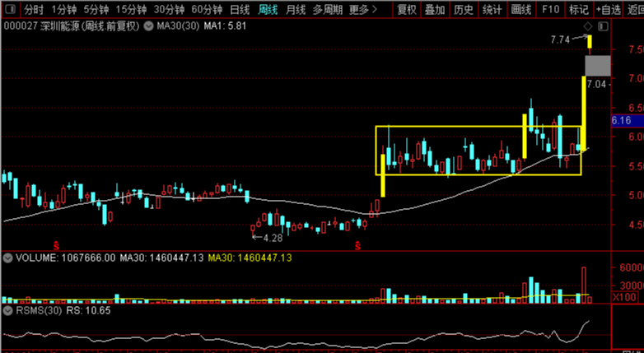Viewport: 644px width, 353px height.
Task: Click the 复权 adjustment button
Action: coord(406,10)
